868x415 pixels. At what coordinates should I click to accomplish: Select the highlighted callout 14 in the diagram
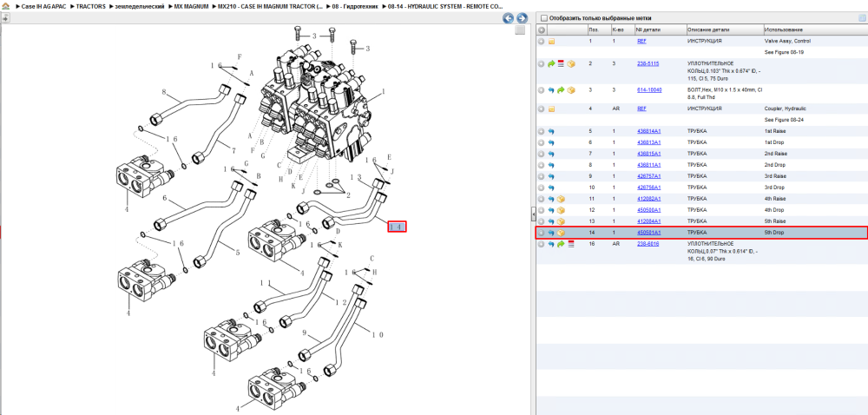coord(397,227)
